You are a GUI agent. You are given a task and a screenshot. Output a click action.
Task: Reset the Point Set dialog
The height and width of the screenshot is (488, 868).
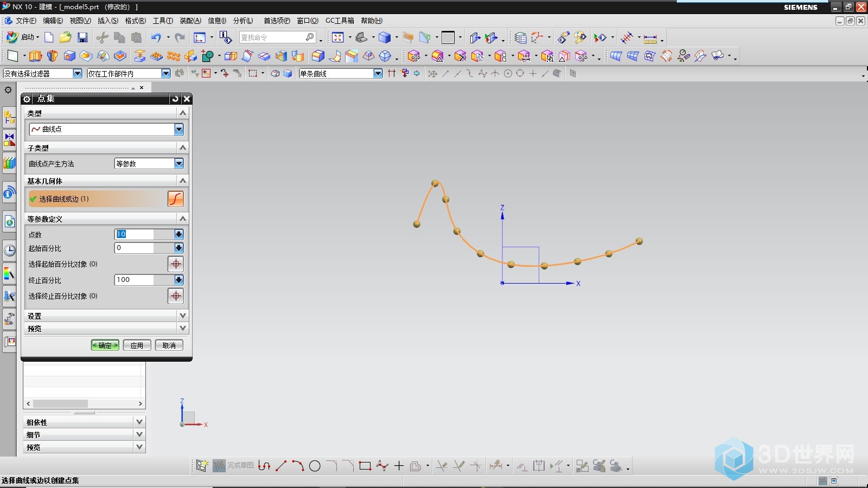coord(175,99)
